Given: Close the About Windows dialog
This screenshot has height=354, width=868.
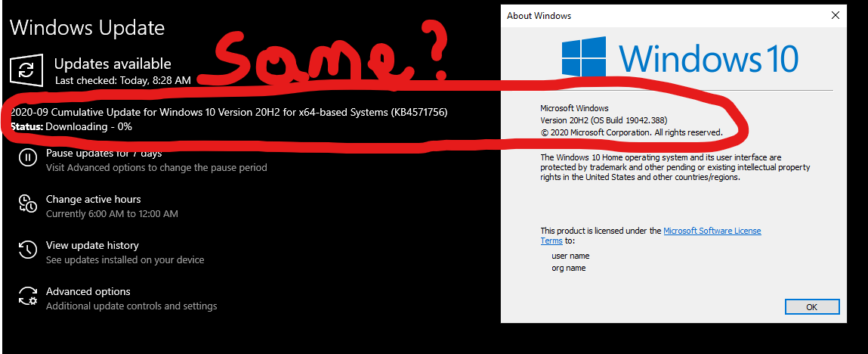Looking at the screenshot, I should coord(836,16).
